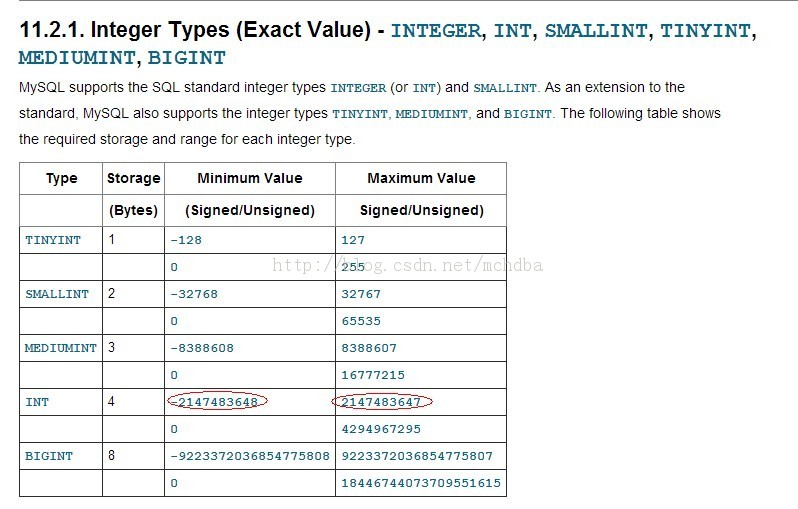Select SMALLINT in the table's Type column
Viewport: 798px width, 509px height.
pos(57,294)
